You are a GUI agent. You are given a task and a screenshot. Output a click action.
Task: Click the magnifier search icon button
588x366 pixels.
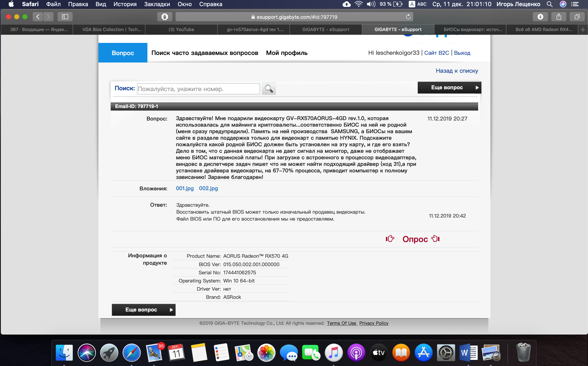269,89
